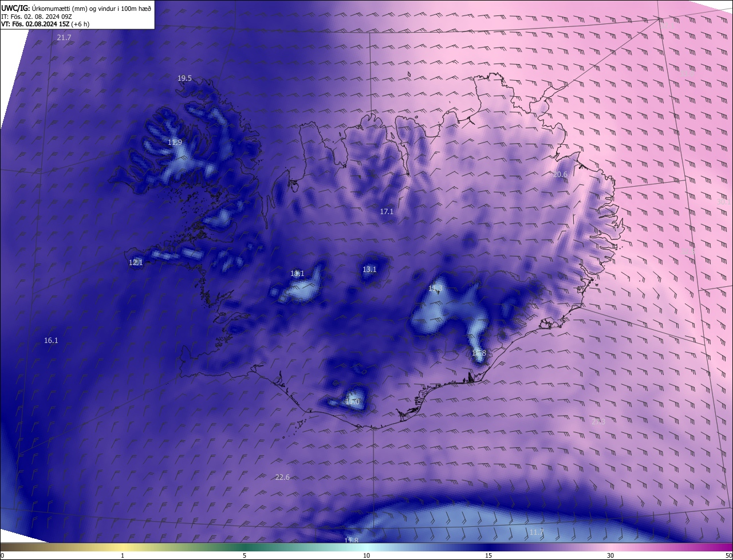
Task: Click the 19.5 value label
Action: (184, 78)
